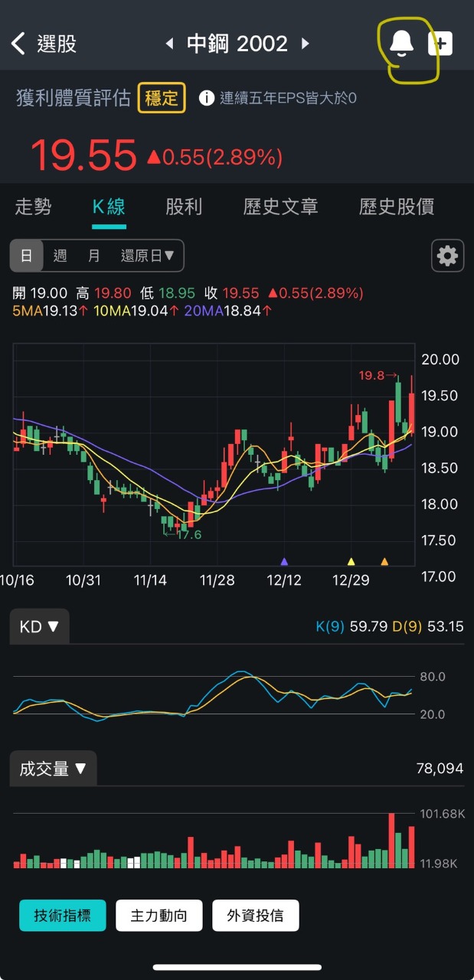Tap the info icon beside EPS note

coord(206,98)
